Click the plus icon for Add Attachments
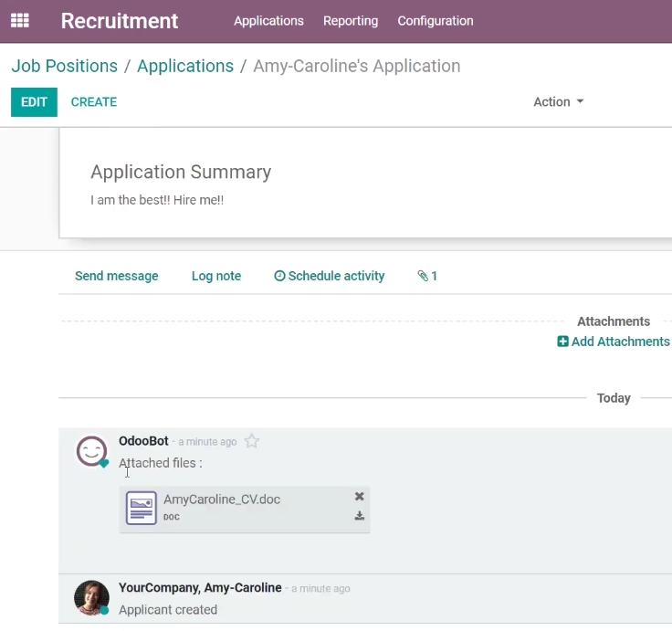 pyautogui.click(x=562, y=342)
